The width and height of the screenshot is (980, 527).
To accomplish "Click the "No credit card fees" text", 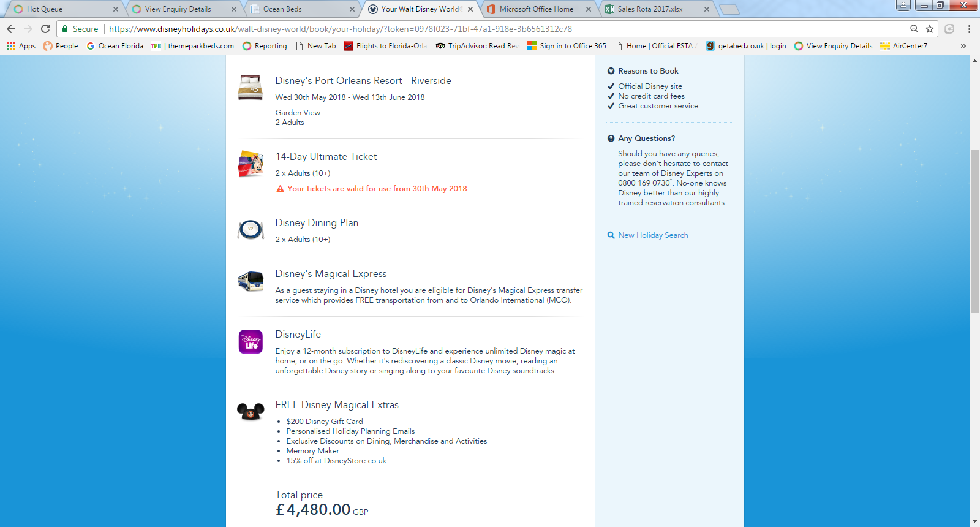I will pyautogui.click(x=652, y=96).
